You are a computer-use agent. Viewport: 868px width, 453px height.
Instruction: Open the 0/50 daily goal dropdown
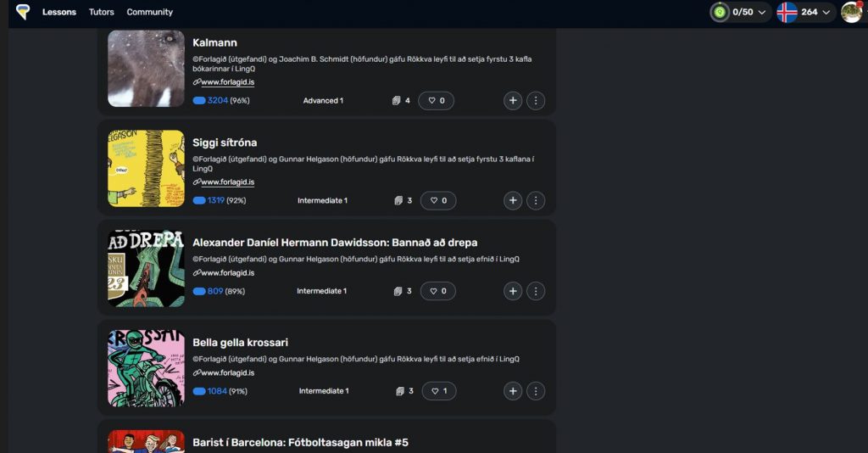point(741,12)
